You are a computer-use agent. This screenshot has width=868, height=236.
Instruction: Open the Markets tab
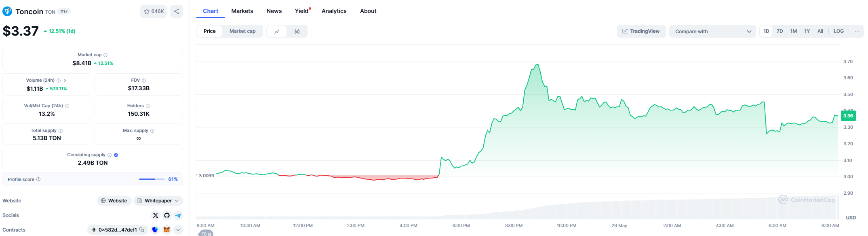[x=242, y=11]
